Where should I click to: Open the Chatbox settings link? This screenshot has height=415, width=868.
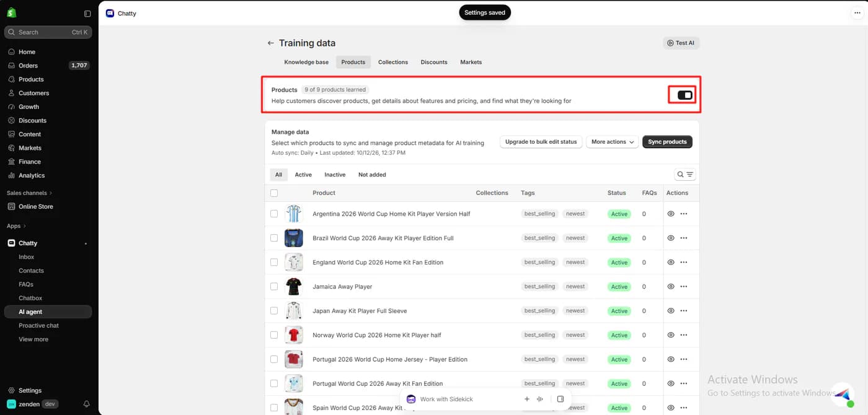[30, 299]
